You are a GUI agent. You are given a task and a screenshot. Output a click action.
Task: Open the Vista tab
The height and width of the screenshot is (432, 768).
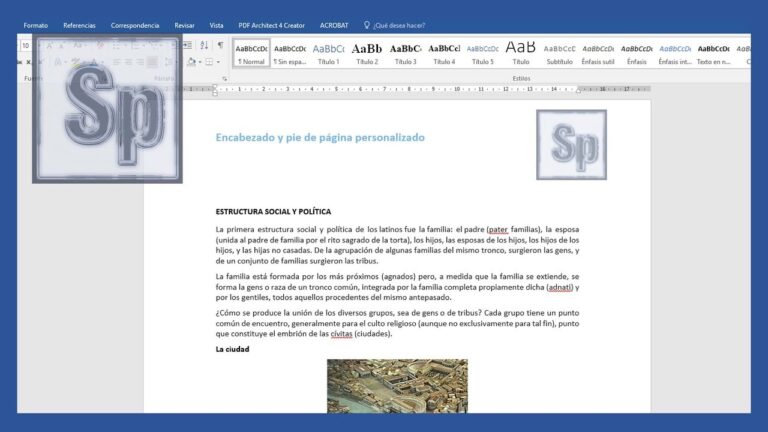(216, 25)
